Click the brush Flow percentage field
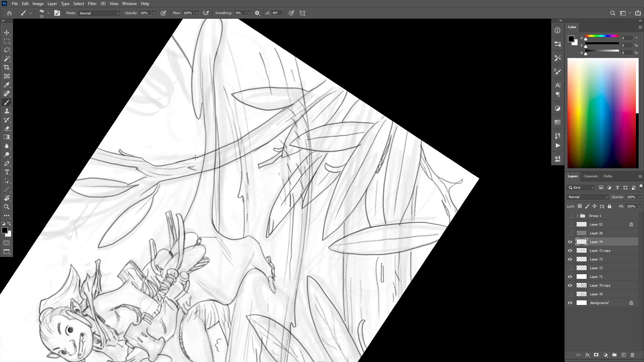The height and width of the screenshot is (362, 644). point(187,13)
